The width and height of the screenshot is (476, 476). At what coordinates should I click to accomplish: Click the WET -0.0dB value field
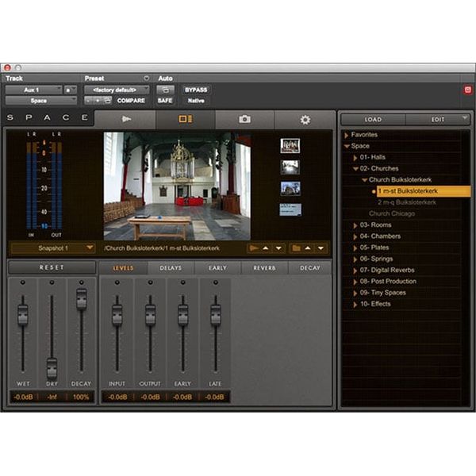click(x=23, y=397)
